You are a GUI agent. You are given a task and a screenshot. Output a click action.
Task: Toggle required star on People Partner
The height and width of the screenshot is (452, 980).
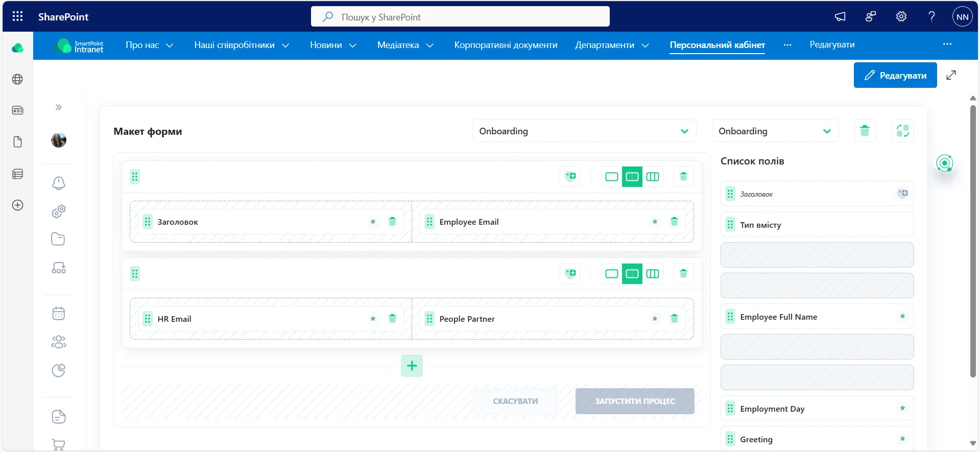(x=655, y=319)
